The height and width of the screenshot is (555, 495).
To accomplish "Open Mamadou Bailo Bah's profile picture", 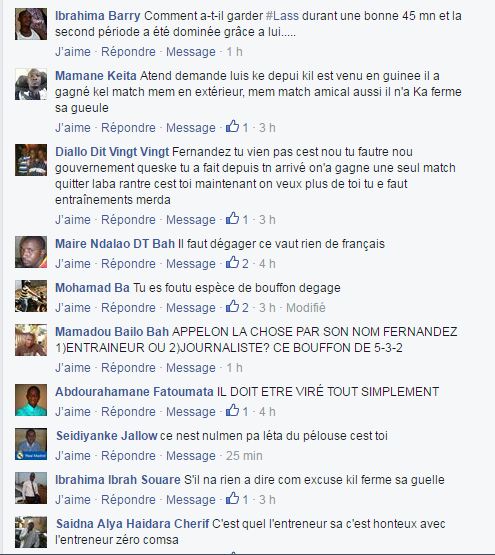I will click(31, 340).
